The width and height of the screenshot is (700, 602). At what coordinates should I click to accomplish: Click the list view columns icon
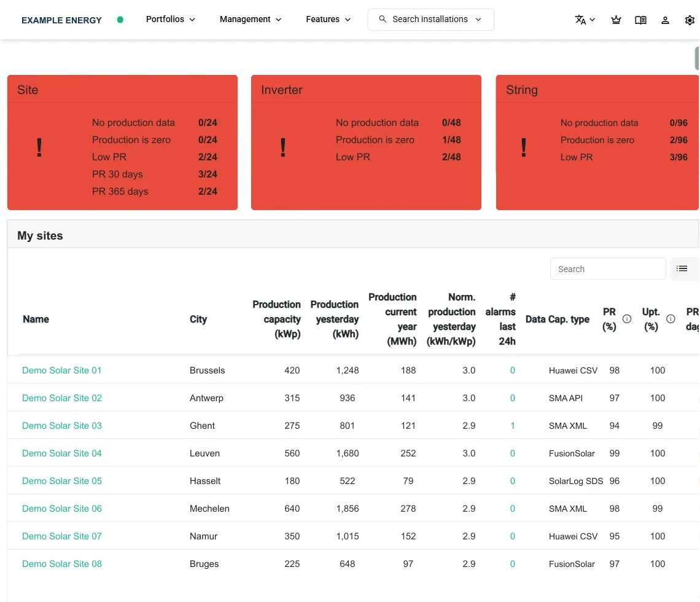[682, 268]
